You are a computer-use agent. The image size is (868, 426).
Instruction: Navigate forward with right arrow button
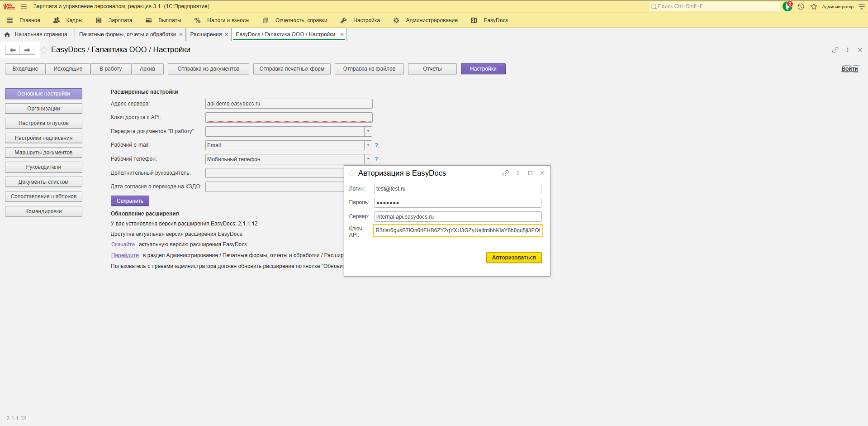coord(27,50)
